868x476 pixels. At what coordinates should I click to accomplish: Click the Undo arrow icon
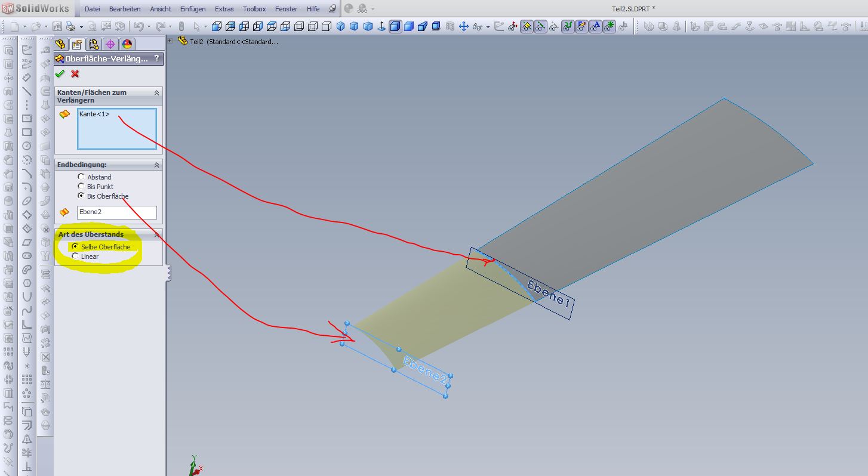[138, 26]
